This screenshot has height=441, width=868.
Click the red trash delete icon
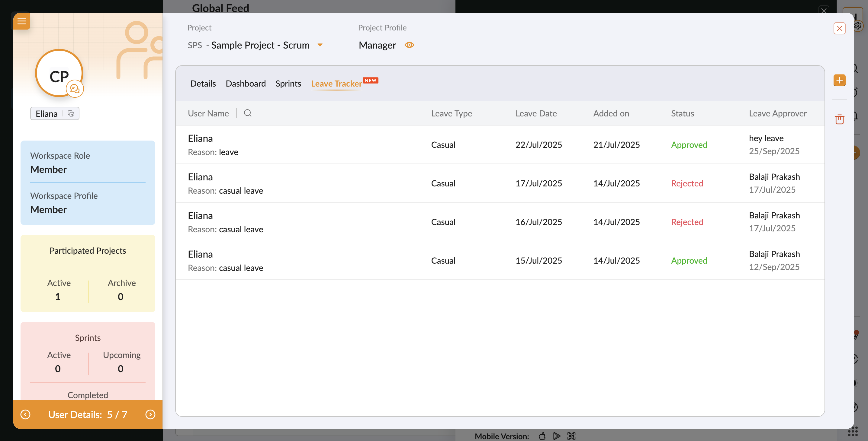pos(839,119)
